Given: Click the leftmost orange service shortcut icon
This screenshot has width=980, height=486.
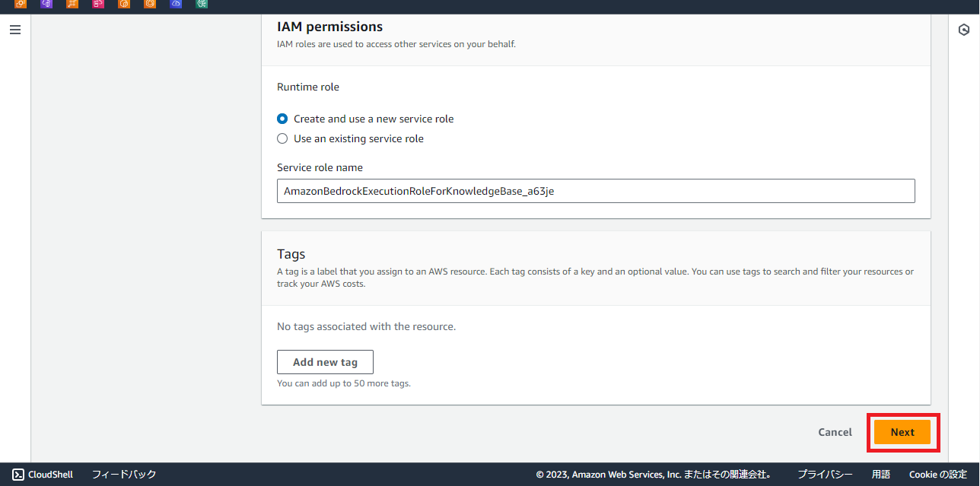Looking at the screenshot, I should (x=21, y=4).
